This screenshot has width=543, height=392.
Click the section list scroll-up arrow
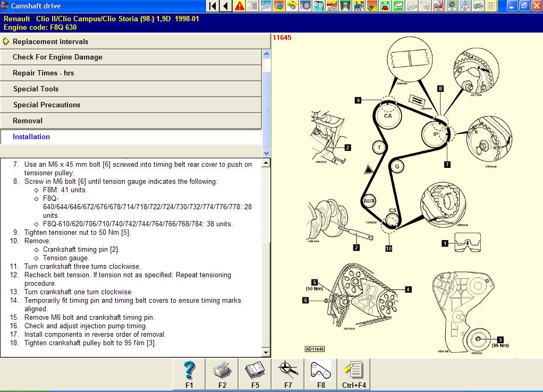click(266, 54)
